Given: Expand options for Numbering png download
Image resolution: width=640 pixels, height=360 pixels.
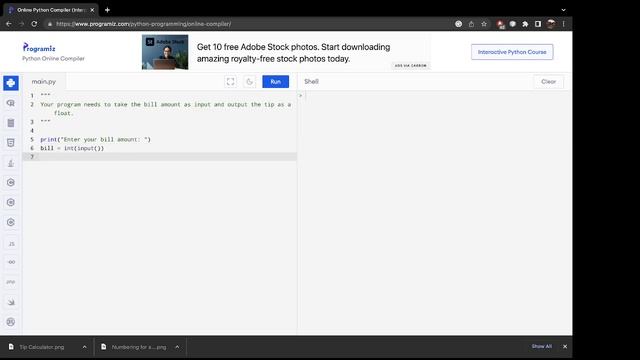Looking at the screenshot, I should (x=177, y=347).
